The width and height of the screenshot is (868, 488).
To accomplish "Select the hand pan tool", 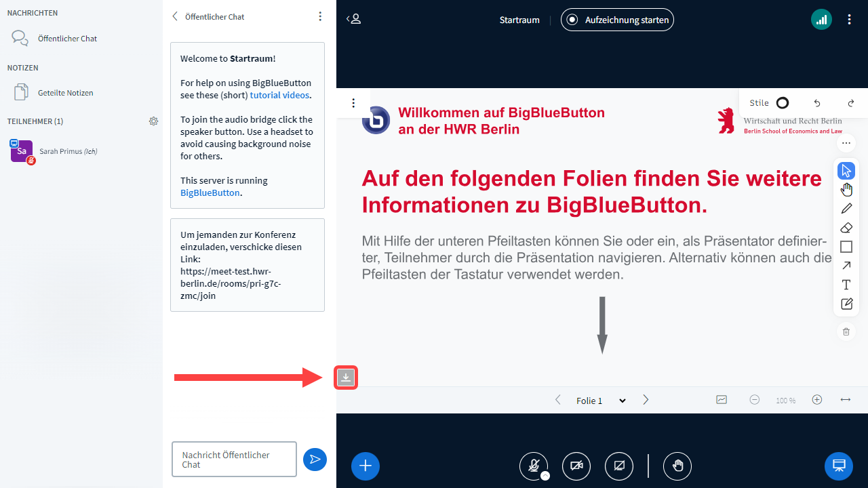I will (846, 189).
